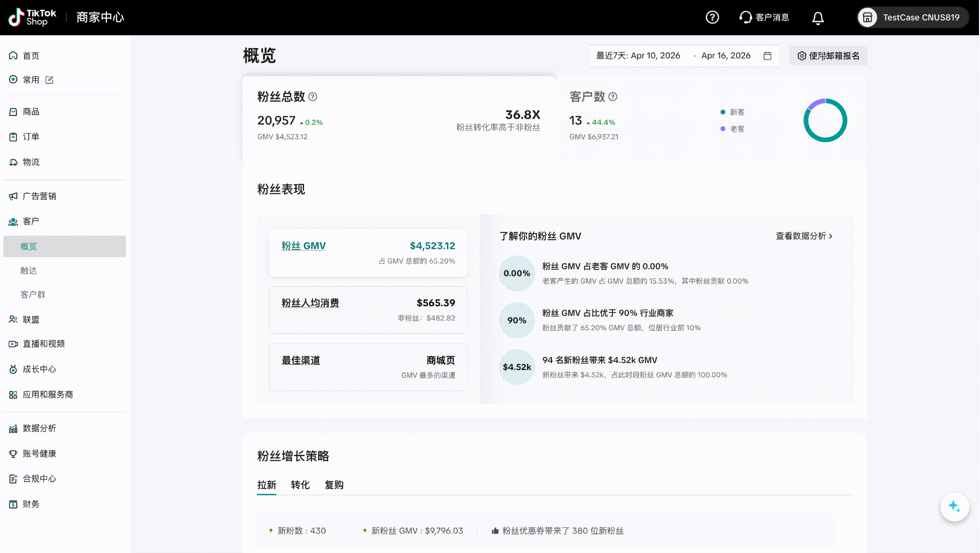
Task: Click the help question mark icon in header
Action: coord(712,17)
